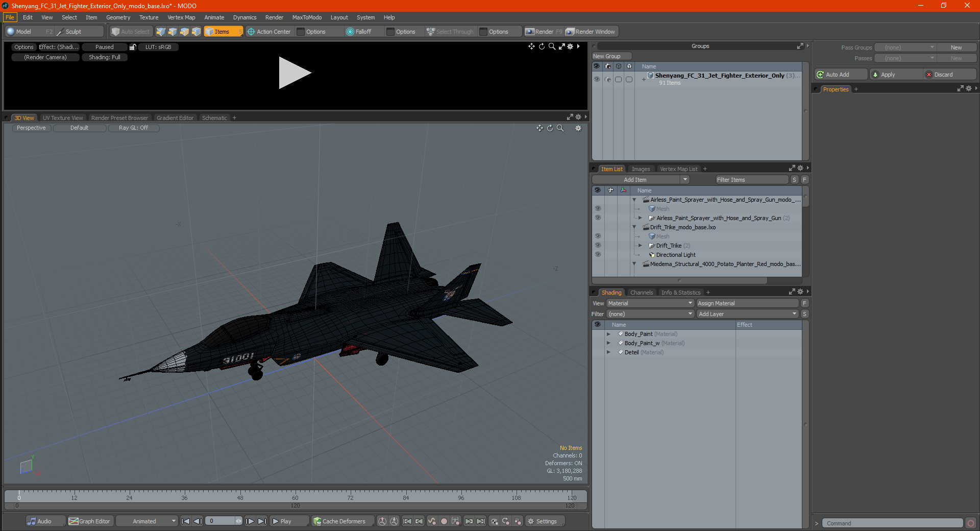The height and width of the screenshot is (531, 980).
Task: Toggle the Options checkbox after Falloff
Action: point(390,32)
